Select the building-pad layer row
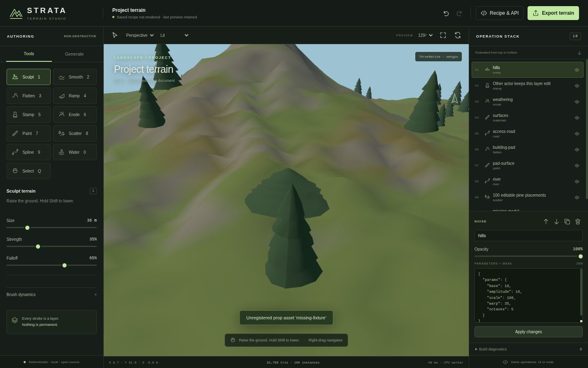The width and height of the screenshot is (588, 368). 528,150
